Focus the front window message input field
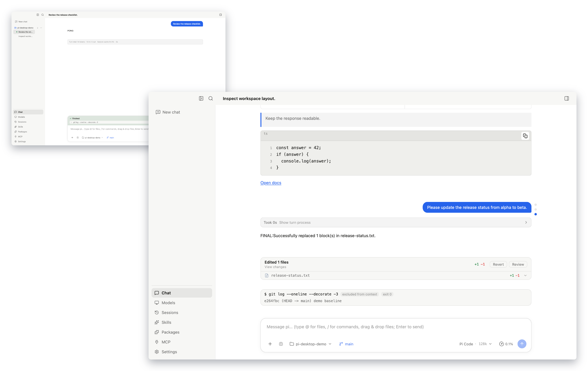Viewport: 588px width, 371px height. pyautogui.click(x=396, y=327)
